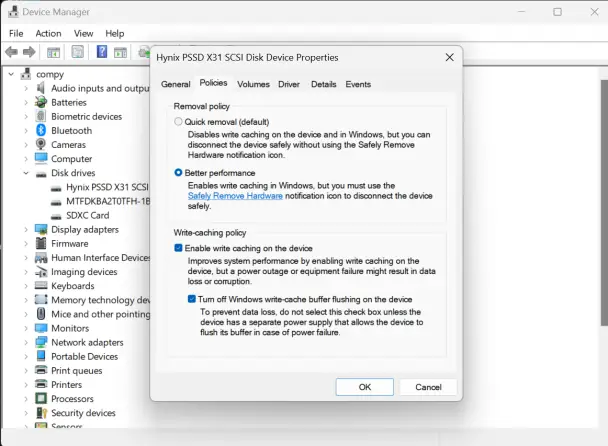Open the Action menu
The image size is (608, 446).
48,33
